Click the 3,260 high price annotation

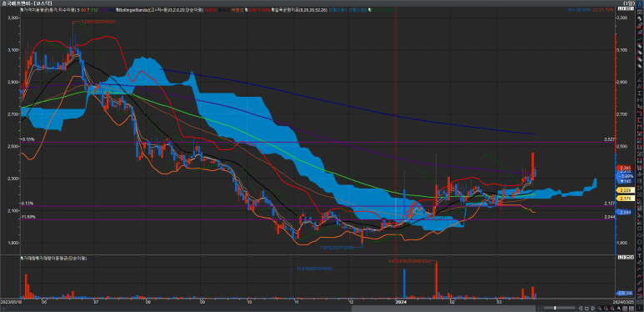tap(98, 22)
